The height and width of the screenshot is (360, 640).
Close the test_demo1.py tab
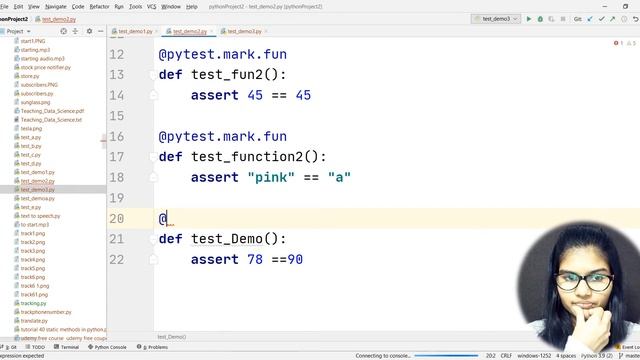pyautogui.click(x=157, y=31)
